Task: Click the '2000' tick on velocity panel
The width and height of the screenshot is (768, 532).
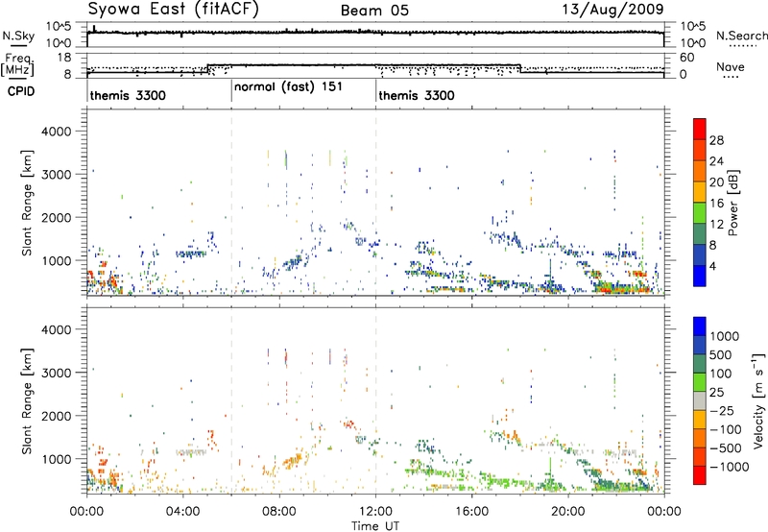Action: pos(56,416)
